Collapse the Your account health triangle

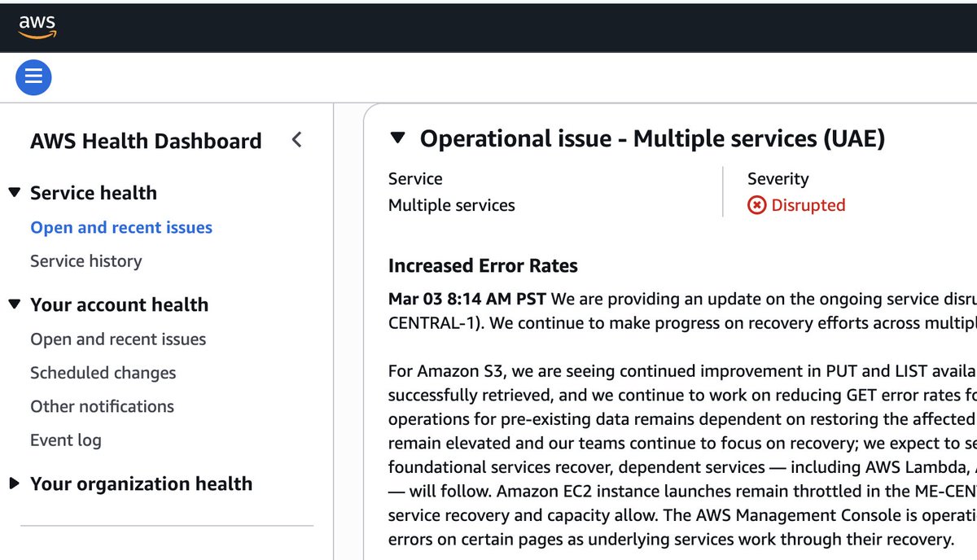[14, 304]
